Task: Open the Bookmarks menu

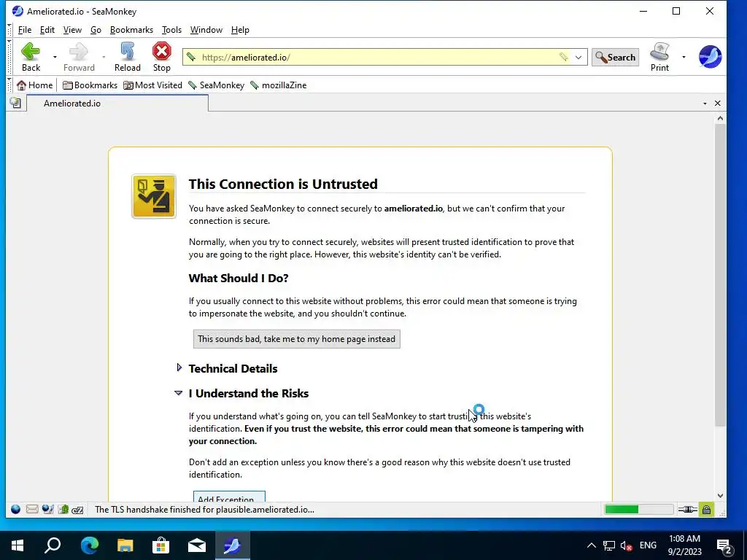Action: click(x=131, y=29)
